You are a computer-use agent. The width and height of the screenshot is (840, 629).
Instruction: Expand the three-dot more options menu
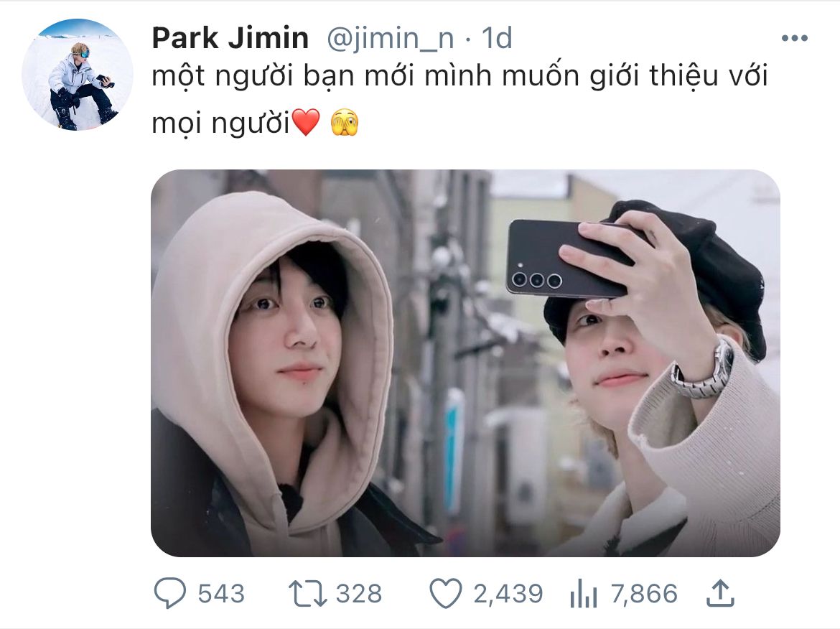point(795,38)
